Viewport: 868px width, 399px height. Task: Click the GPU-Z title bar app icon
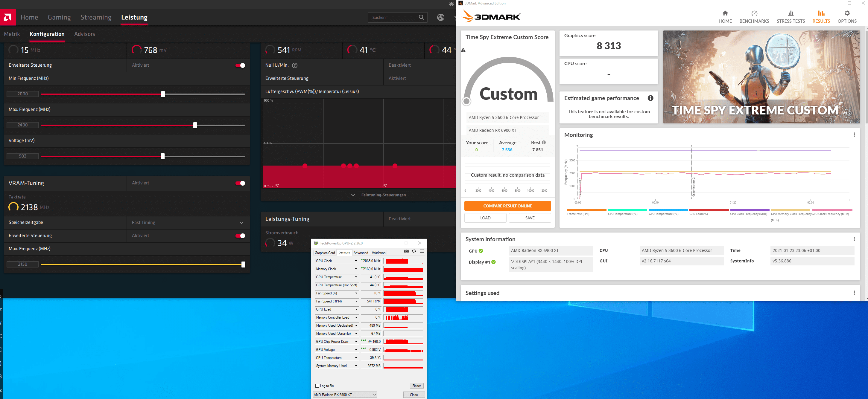coord(316,243)
